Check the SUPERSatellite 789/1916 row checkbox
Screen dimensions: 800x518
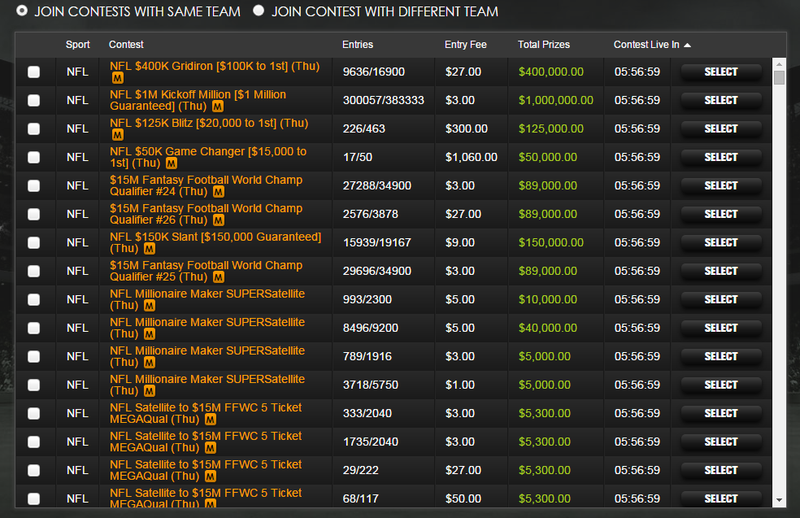[x=34, y=357]
